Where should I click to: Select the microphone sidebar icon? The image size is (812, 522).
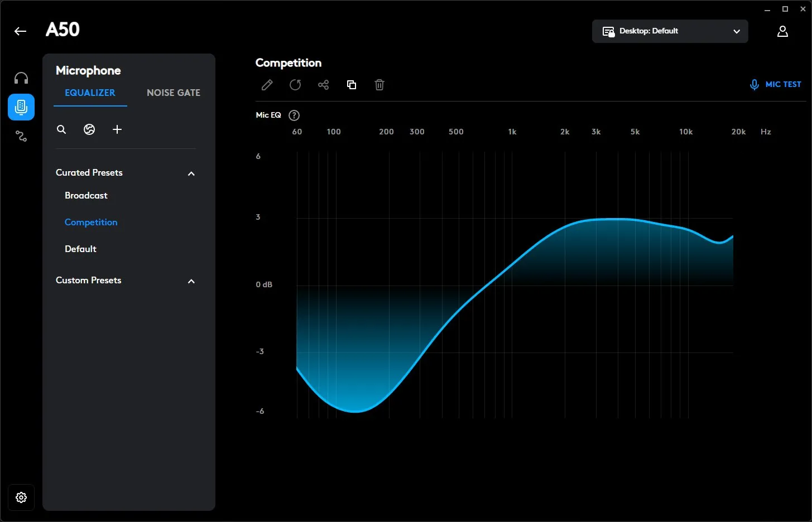(x=21, y=107)
